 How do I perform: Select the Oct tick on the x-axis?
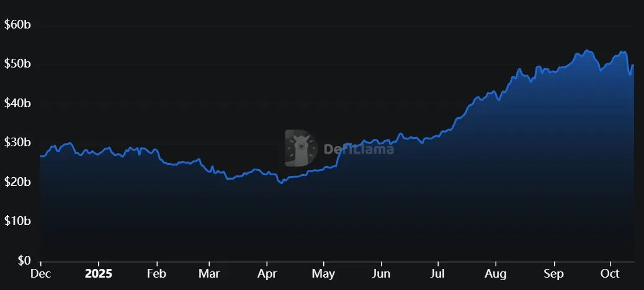click(610, 273)
